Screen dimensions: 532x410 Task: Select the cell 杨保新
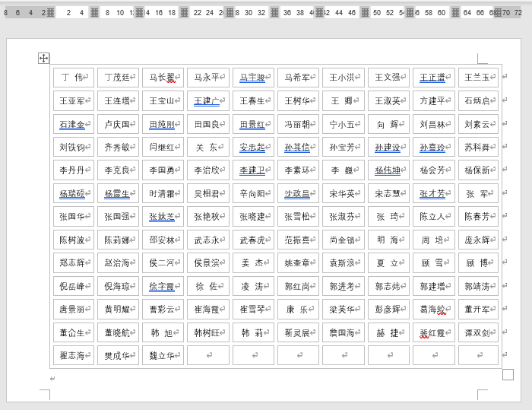pyautogui.click(x=478, y=170)
